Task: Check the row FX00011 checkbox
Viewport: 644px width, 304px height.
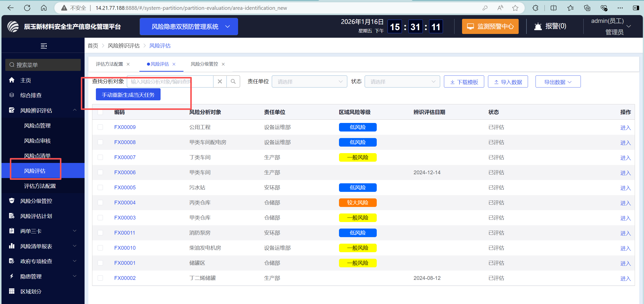Action: click(x=100, y=233)
